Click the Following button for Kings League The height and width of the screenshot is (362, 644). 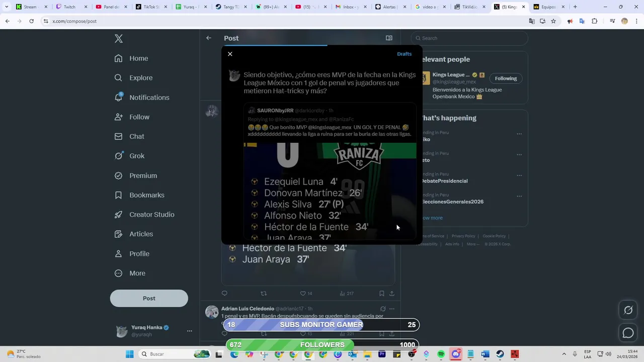coord(506,78)
